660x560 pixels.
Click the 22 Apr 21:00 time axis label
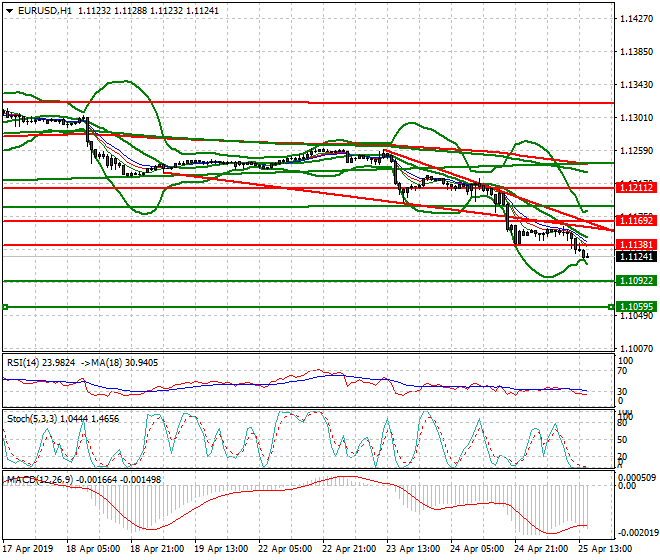click(349, 549)
